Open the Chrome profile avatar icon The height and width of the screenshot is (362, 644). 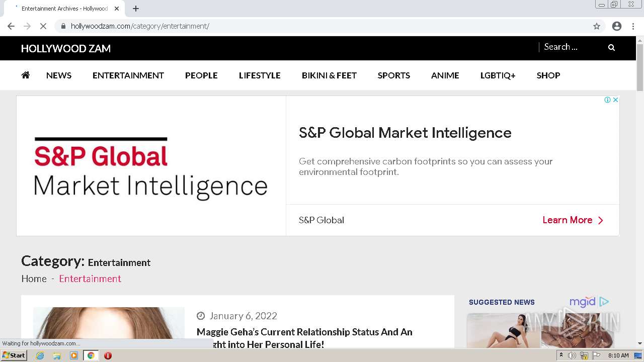tap(617, 26)
